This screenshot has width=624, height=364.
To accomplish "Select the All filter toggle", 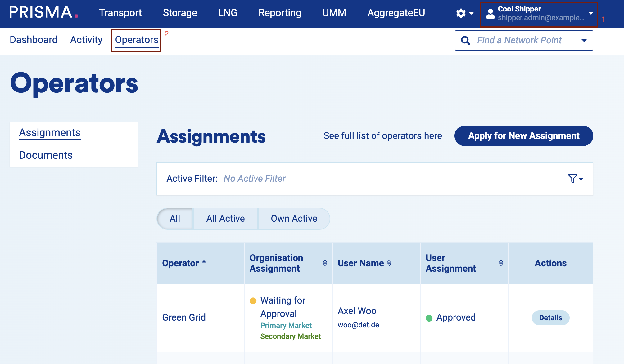I will [175, 219].
